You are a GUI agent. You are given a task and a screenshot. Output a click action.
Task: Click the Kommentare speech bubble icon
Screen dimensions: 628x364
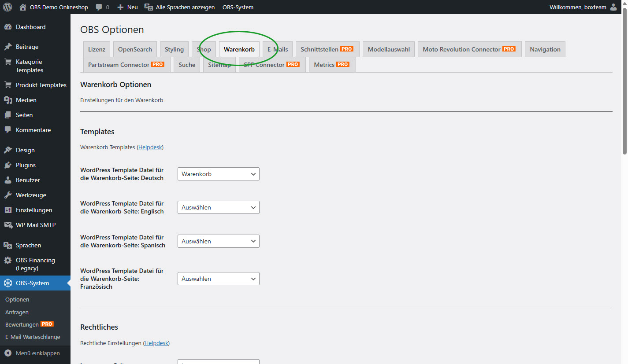pos(8,130)
